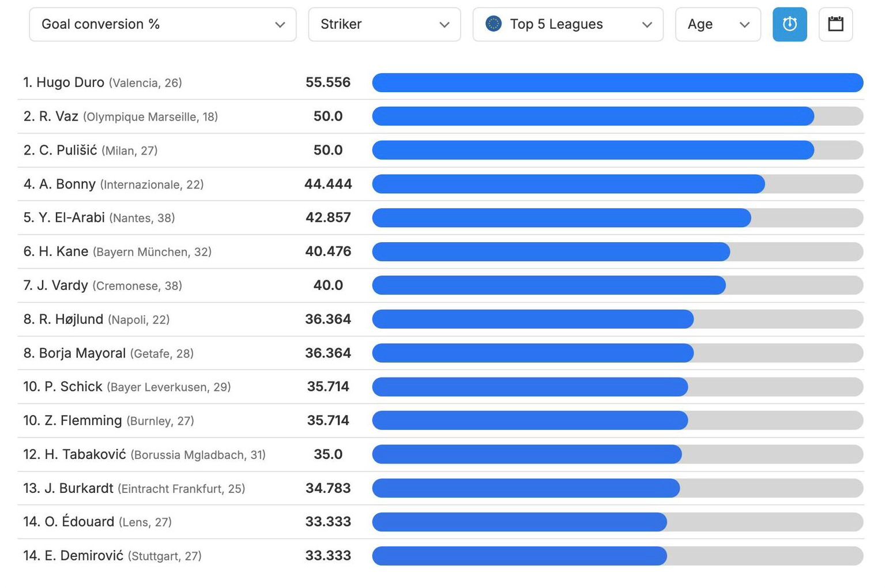Click J. Vardy's conversion bar
Image resolution: width=885 pixels, height=588 pixels.
548,285
